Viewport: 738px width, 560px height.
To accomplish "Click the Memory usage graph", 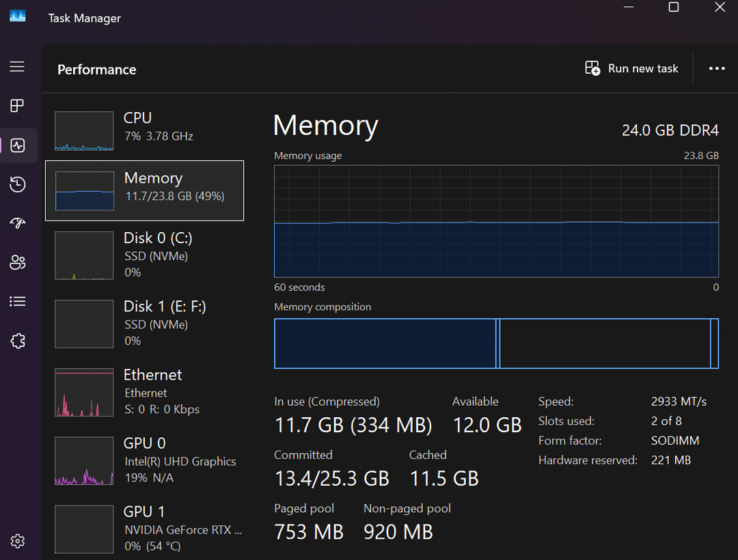I will 496,221.
